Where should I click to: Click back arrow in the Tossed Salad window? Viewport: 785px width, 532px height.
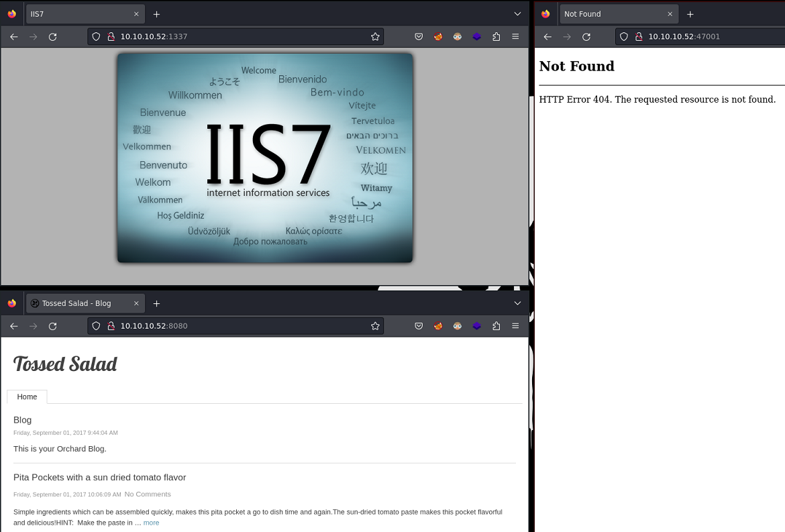(x=14, y=326)
